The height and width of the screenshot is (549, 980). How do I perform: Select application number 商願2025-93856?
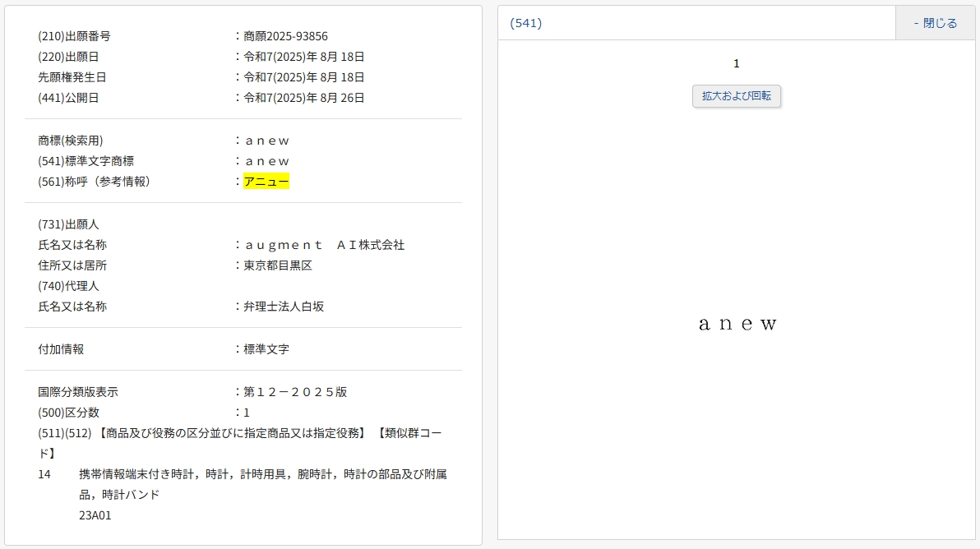[x=285, y=36]
